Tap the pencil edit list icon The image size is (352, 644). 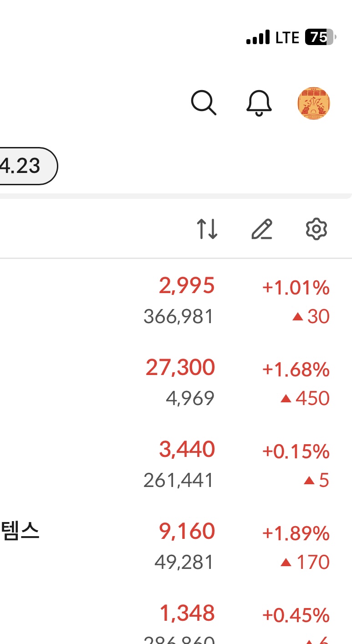click(262, 229)
